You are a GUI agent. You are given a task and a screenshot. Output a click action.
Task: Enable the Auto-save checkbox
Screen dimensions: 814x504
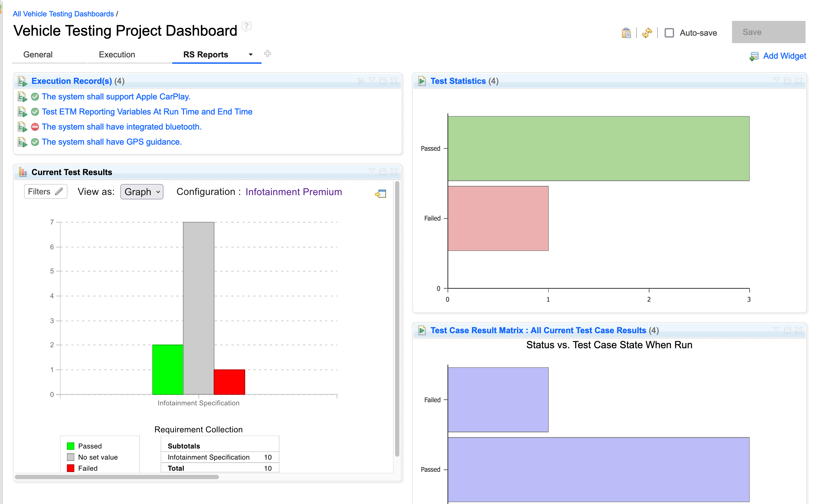click(669, 33)
